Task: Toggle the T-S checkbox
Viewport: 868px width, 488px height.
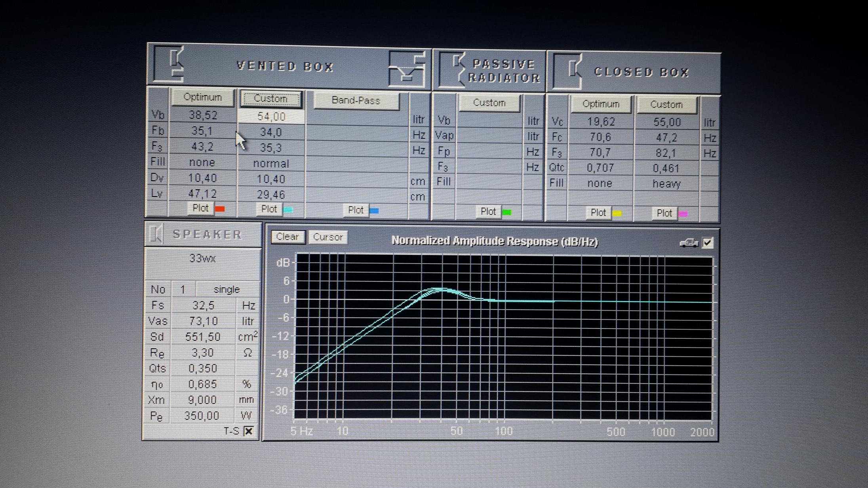Action: coord(248,431)
